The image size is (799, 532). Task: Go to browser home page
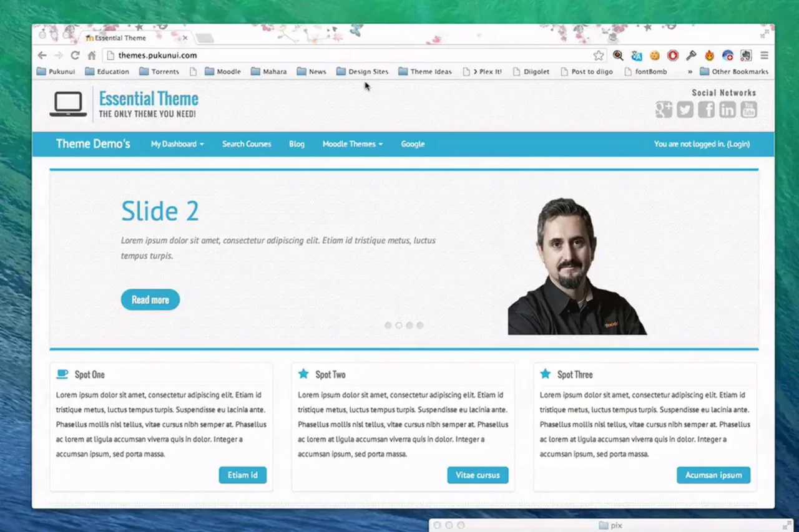(x=91, y=56)
